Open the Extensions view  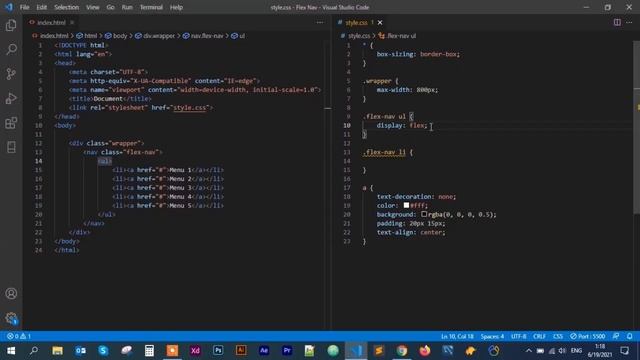pos(11,123)
